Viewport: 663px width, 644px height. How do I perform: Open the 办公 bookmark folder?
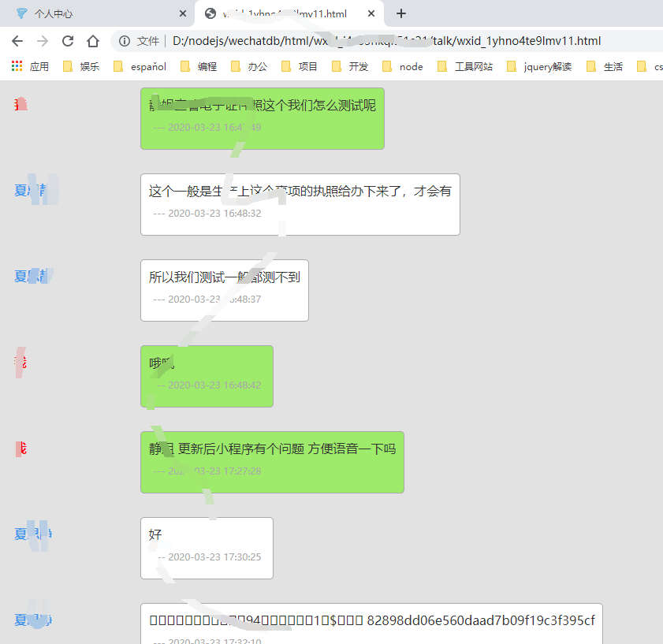pos(249,66)
